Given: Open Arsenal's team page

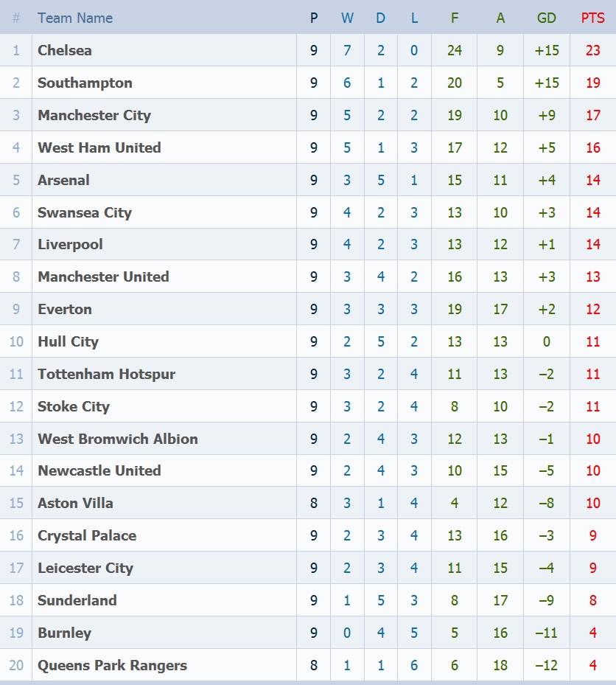Looking at the screenshot, I should pos(63,180).
